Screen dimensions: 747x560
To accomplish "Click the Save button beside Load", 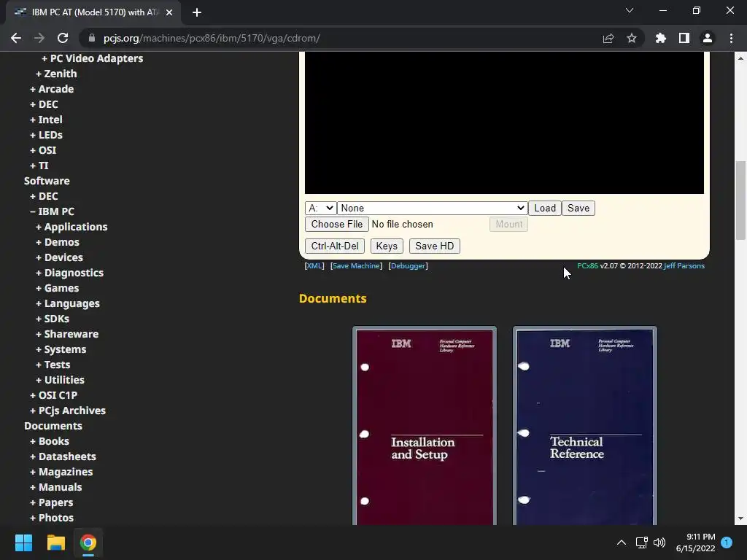I will pos(578,208).
